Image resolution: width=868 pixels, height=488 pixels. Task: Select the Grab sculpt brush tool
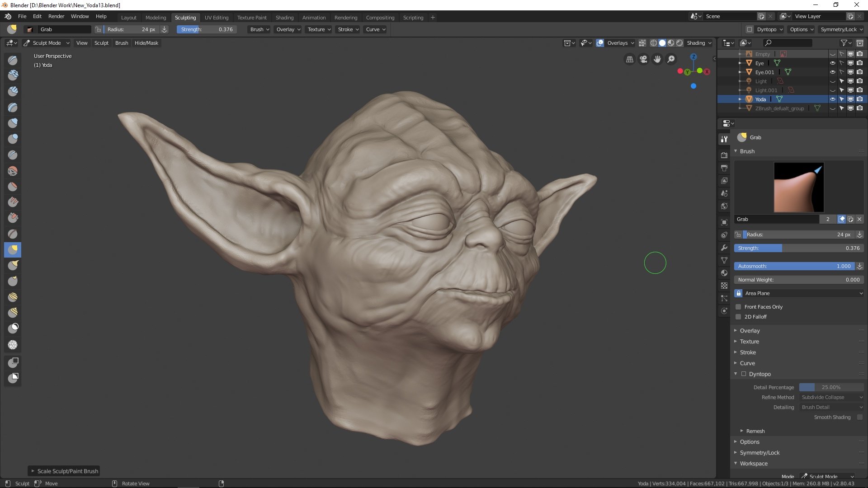tap(13, 249)
